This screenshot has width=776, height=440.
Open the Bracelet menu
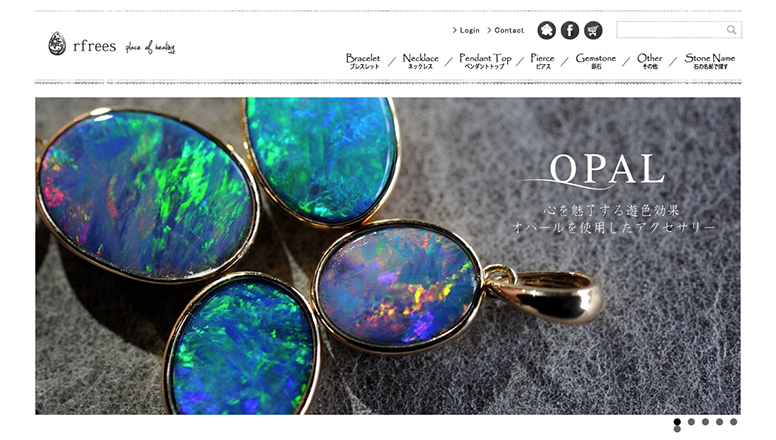pyautogui.click(x=363, y=61)
